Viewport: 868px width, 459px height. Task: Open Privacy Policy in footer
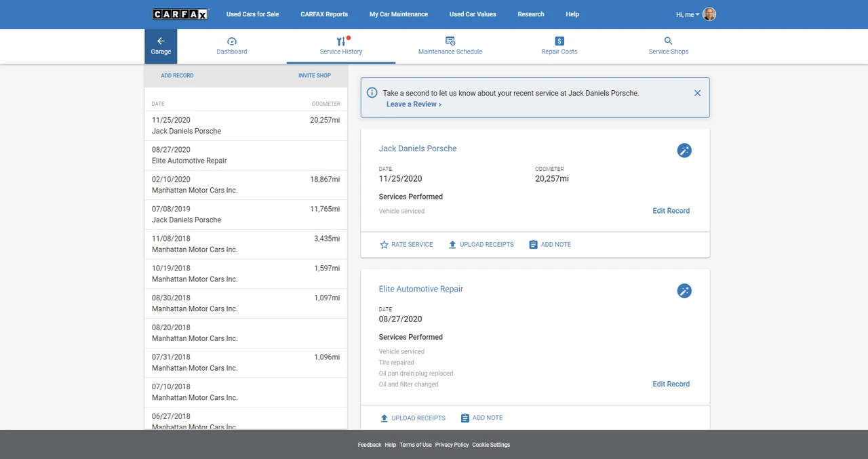tap(452, 445)
